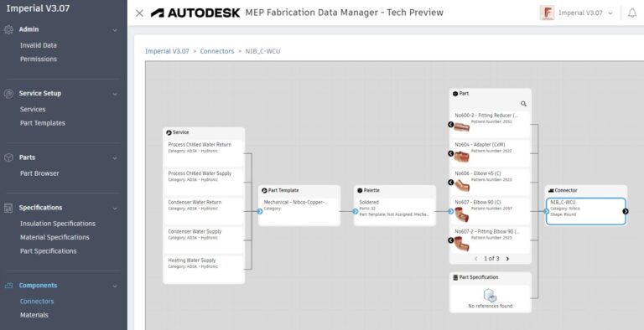The height and width of the screenshot is (330, 644).
Task: Click the blue arrow on Palette card
Action: (356, 211)
